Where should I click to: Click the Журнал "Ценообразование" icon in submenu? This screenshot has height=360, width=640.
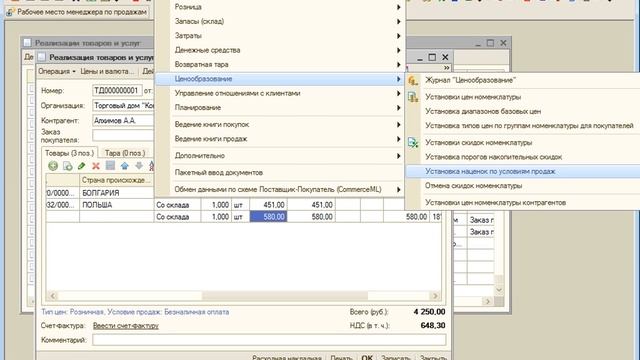413,80
